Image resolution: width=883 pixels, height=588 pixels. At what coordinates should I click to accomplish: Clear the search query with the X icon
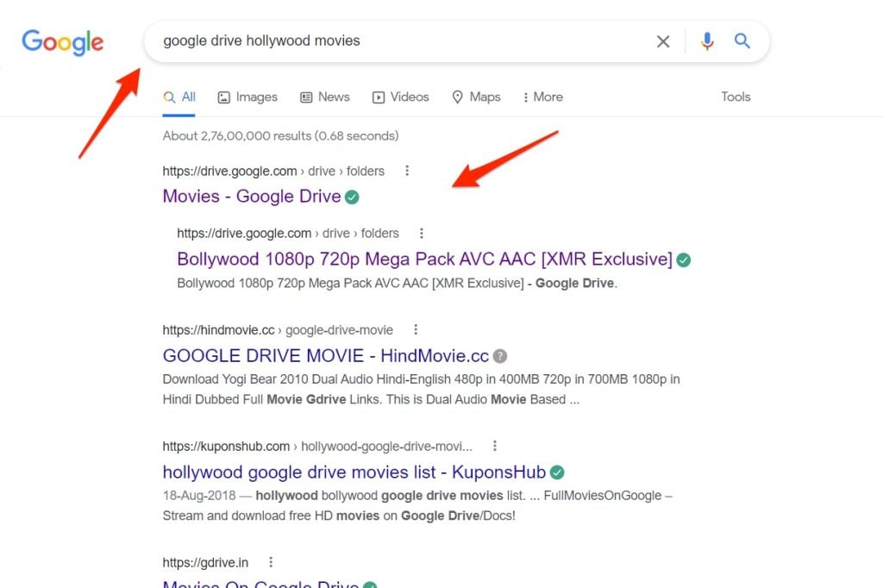click(x=663, y=41)
